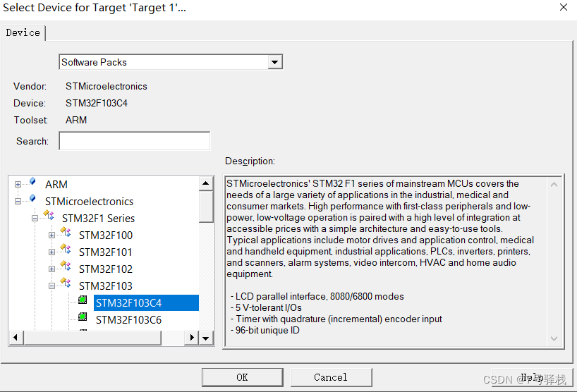Viewport: 577px width, 392px height.
Task: Select STM32F103C6 in the device tree
Action: tap(128, 319)
